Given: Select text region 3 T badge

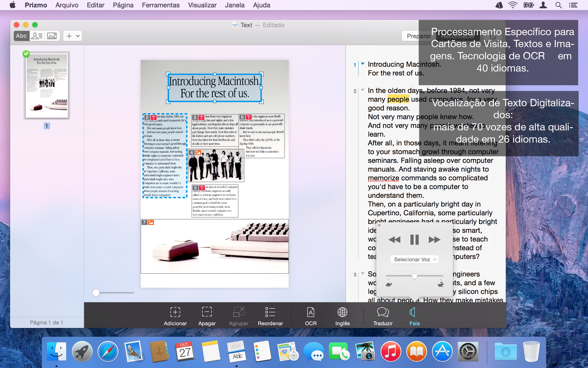Looking at the screenshot, I should tap(201, 118).
